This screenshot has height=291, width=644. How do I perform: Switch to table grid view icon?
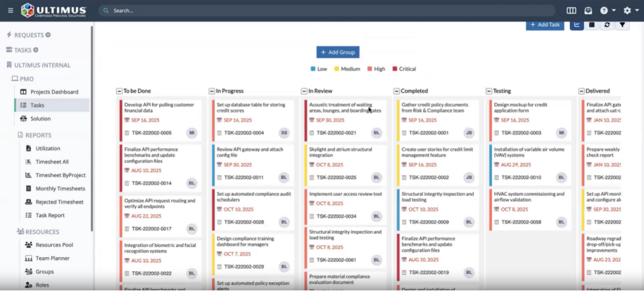pyautogui.click(x=592, y=25)
